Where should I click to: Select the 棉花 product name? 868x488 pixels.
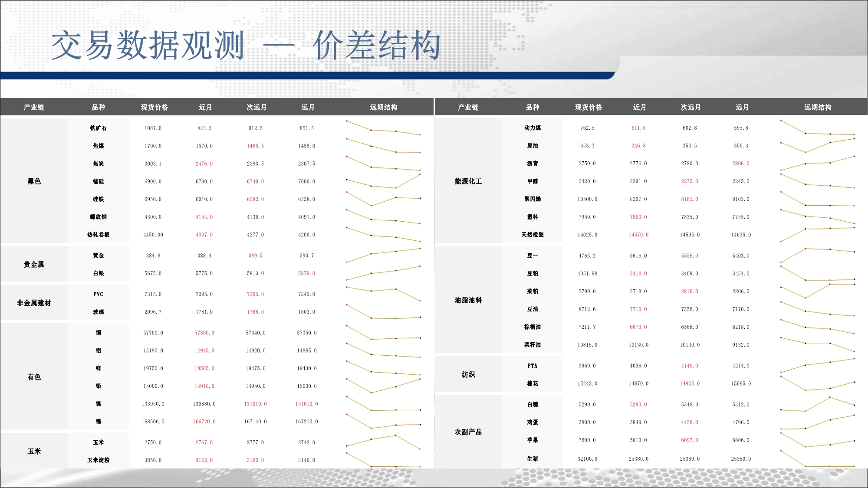coord(533,383)
